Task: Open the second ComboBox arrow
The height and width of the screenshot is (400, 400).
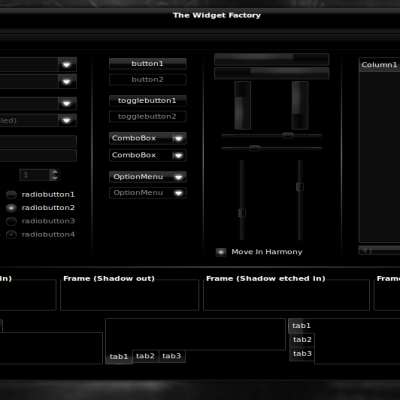Action: (179, 155)
